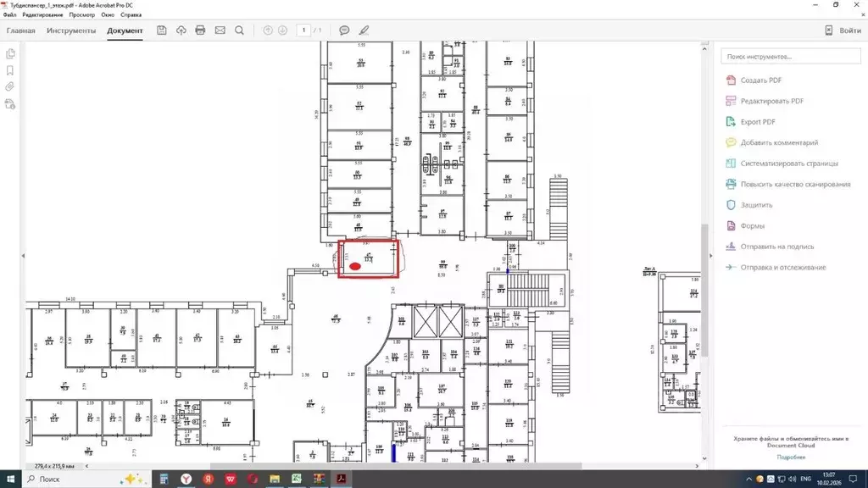
Task: Open attachments paperclip panel icon
Action: (x=10, y=87)
